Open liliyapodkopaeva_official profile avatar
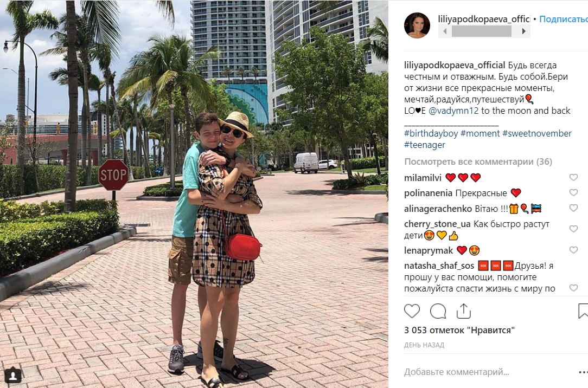 (x=417, y=25)
